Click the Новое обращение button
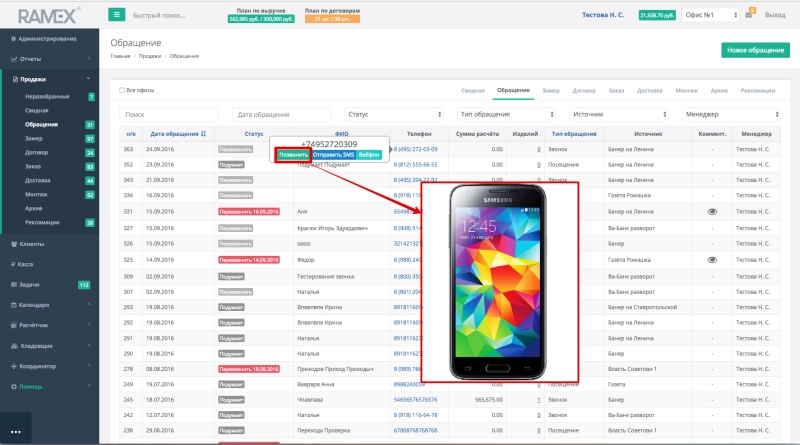The width and height of the screenshot is (800, 445). coord(755,50)
